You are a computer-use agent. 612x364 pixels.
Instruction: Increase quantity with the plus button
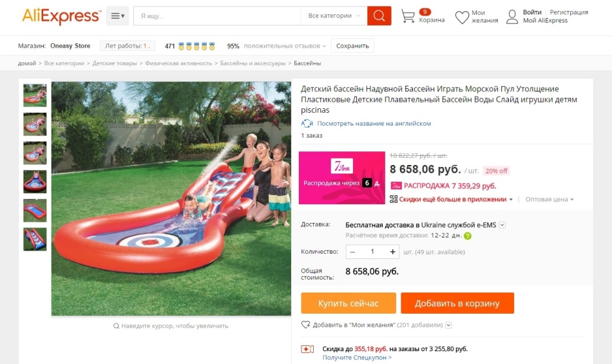[x=393, y=252]
